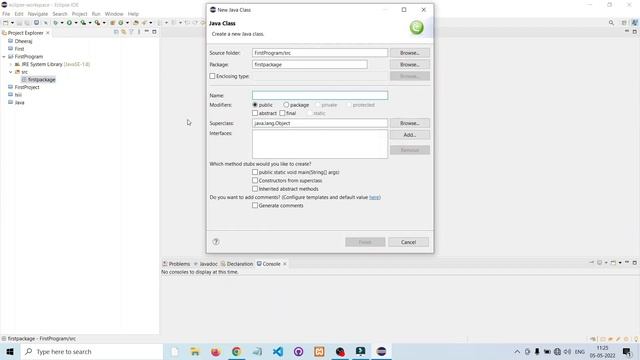This screenshot has height=360, width=640.
Task: Check the abstract modifier checkbox
Action: coord(255,113)
